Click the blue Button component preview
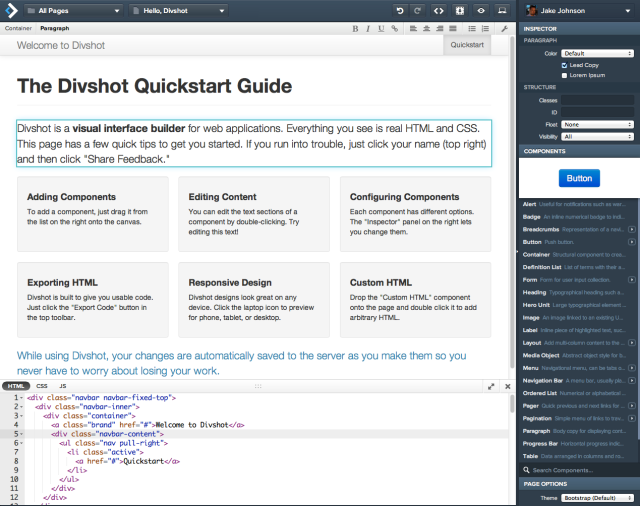Viewport: 640px width, 506px height. [579, 178]
